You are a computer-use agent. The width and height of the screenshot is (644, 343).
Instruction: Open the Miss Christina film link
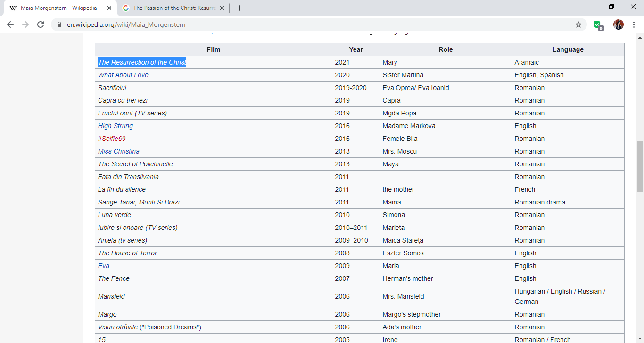tap(119, 151)
